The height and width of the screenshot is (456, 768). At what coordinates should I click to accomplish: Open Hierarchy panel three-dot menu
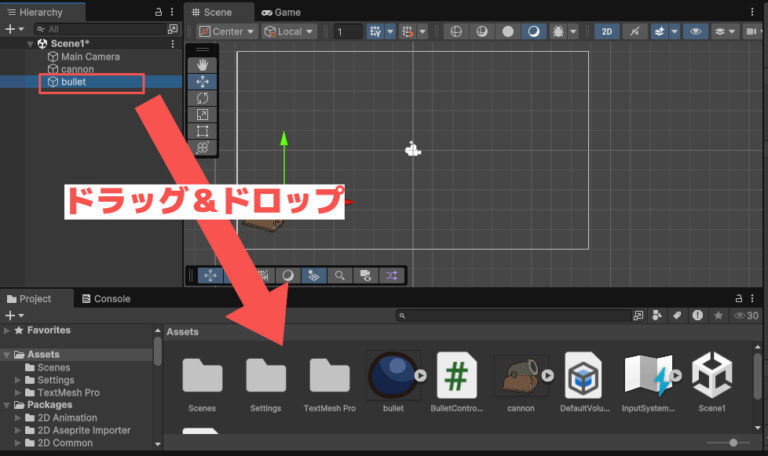(172, 12)
